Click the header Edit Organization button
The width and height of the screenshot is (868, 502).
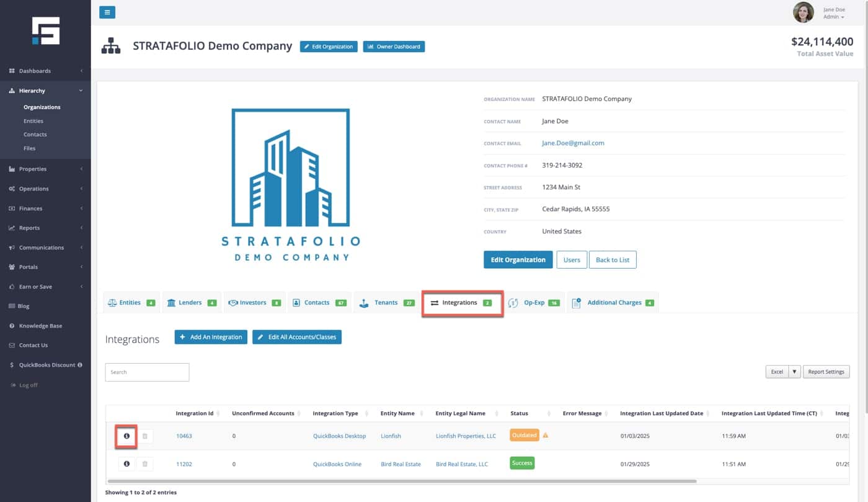(x=329, y=47)
